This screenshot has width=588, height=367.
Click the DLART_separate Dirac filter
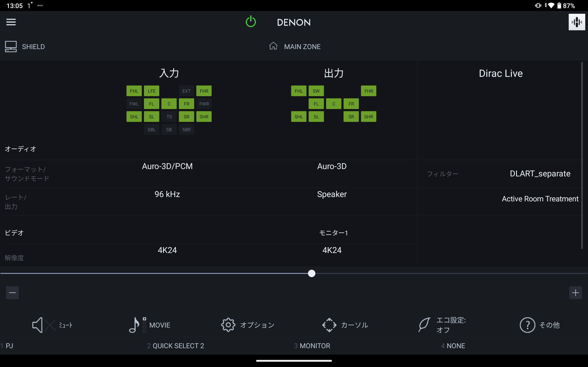[540, 174]
